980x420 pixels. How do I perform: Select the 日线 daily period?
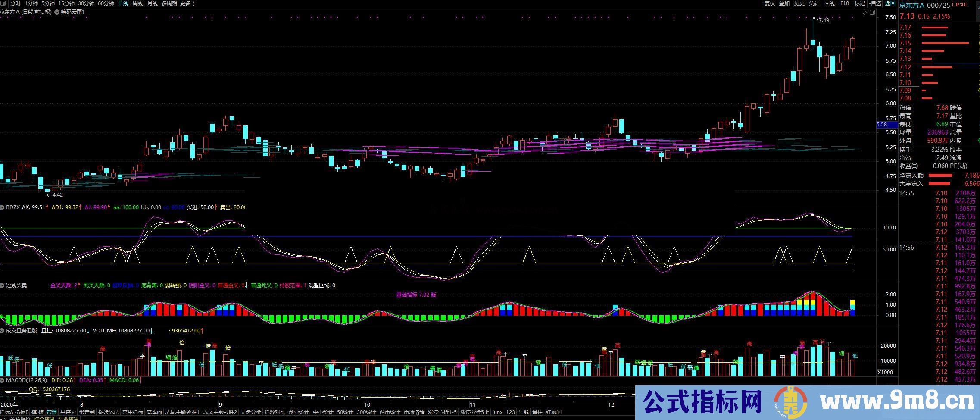(123, 3)
